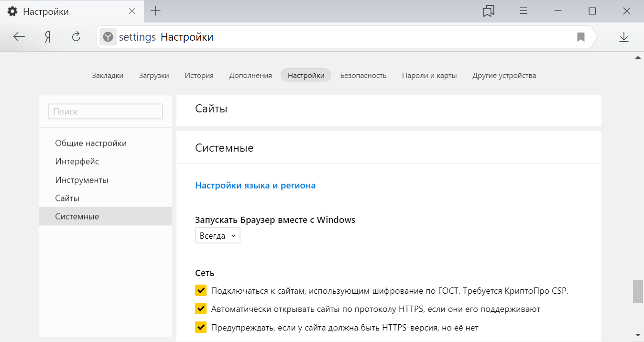Click the Сеть subsection label
Viewport: 644px width, 342px height.
(x=205, y=273)
